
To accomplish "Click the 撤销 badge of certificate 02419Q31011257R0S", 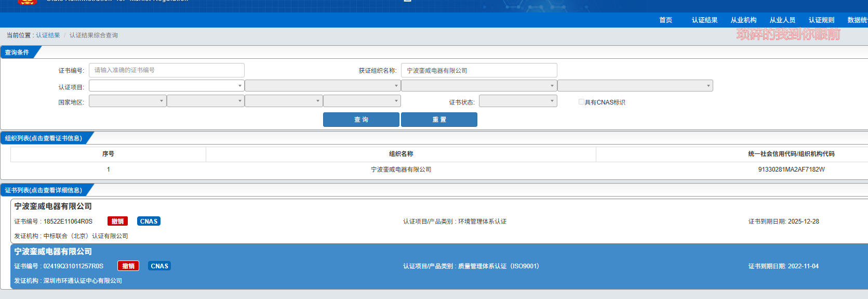I will tap(128, 266).
